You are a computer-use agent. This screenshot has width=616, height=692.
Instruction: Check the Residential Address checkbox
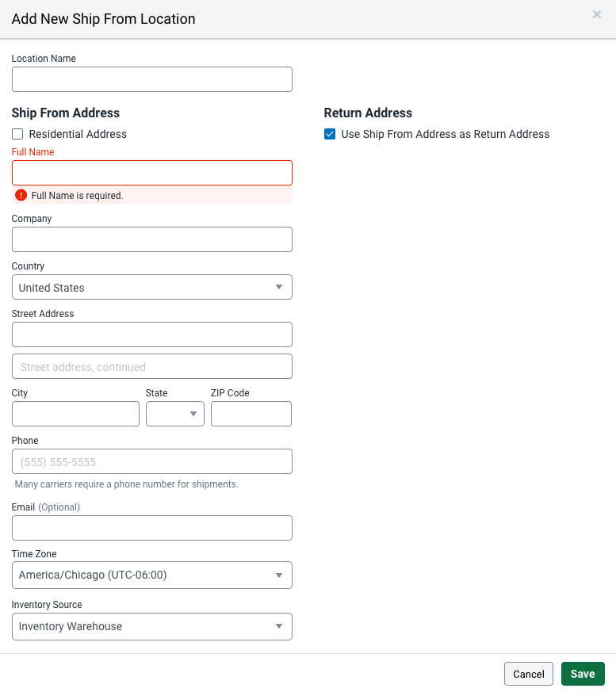pyautogui.click(x=17, y=134)
